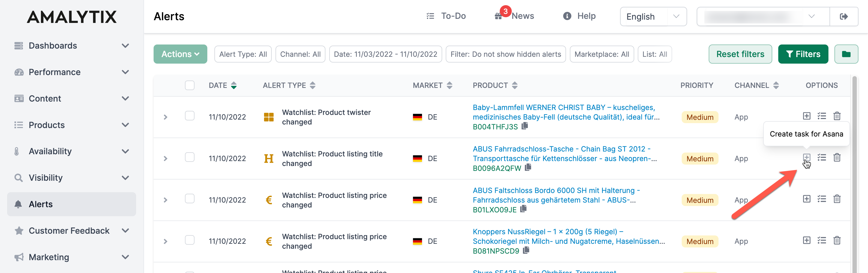Click the Reset filters button
The width and height of the screenshot is (868, 273).
click(x=740, y=54)
